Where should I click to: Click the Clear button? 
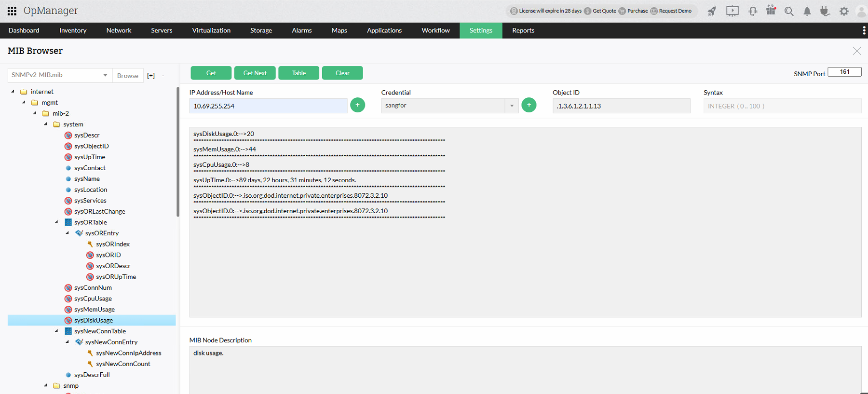tap(342, 73)
